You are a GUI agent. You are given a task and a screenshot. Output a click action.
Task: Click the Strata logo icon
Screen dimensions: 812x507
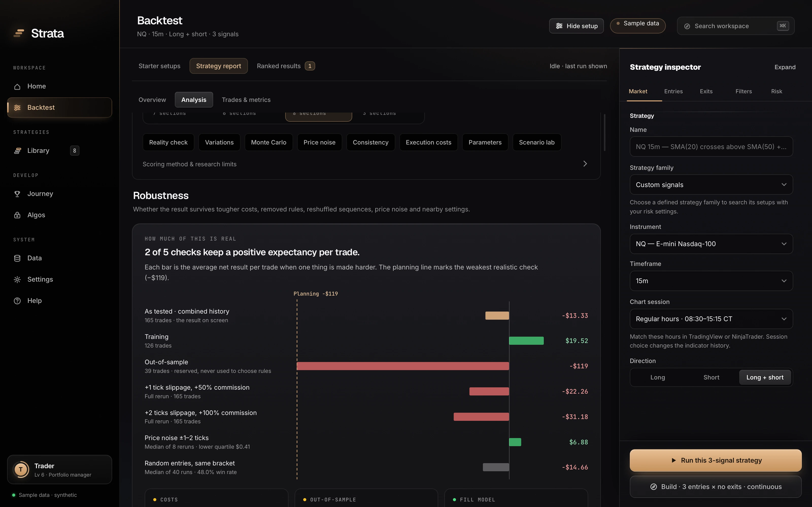pos(19,33)
